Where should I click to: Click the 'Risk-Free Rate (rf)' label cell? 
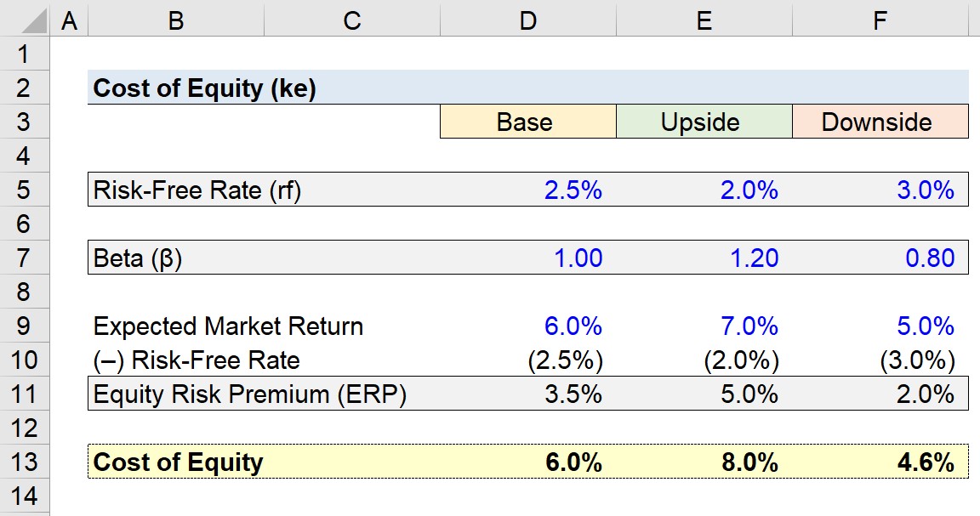[197, 190]
